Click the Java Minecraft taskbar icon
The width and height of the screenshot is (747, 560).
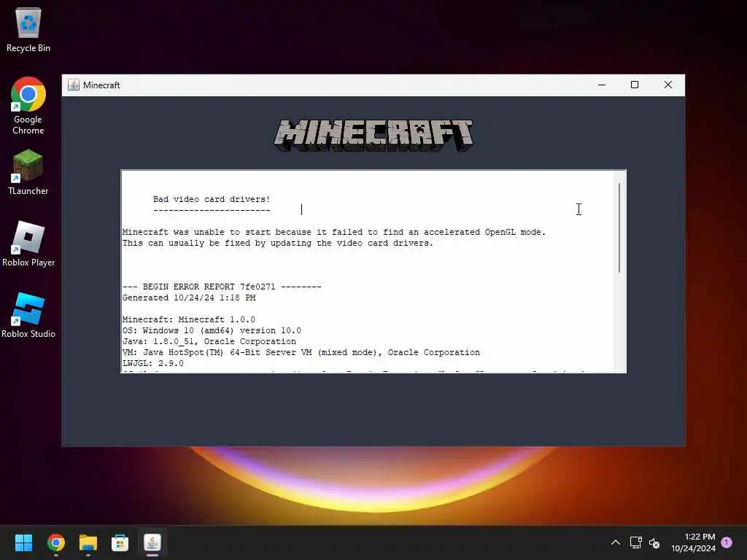point(152,542)
